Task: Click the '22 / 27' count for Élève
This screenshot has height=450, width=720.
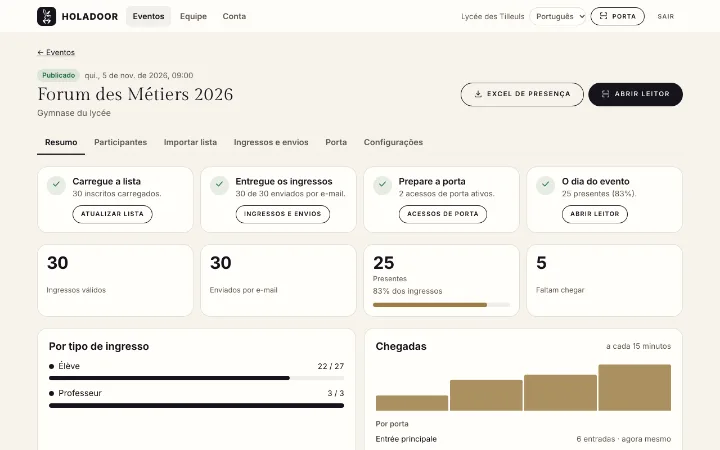Action: click(331, 366)
